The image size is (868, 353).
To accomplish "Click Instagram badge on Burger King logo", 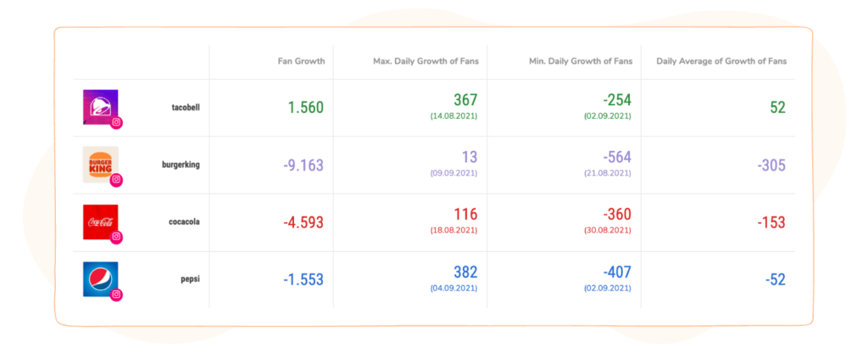I will pos(116,180).
